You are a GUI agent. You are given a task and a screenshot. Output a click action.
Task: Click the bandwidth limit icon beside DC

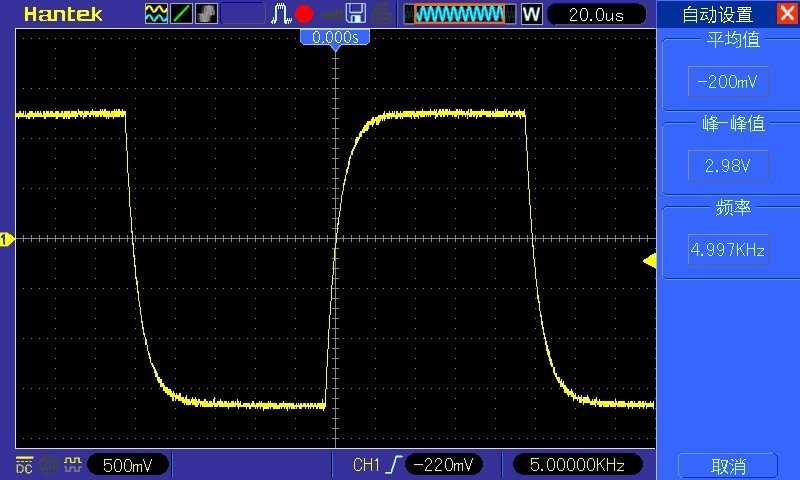click(47, 464)
